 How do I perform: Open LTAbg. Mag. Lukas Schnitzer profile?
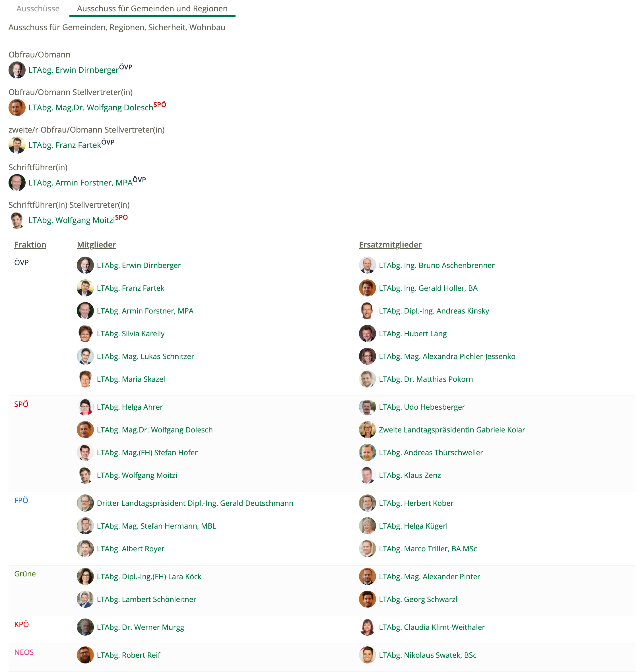click(145, 356)
